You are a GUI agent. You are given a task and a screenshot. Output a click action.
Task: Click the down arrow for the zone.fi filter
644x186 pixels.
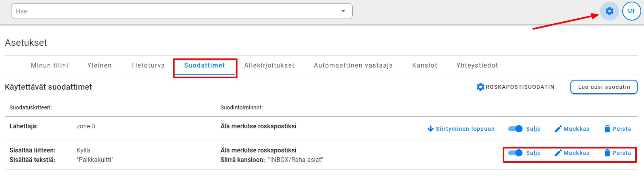coord(431,129)
